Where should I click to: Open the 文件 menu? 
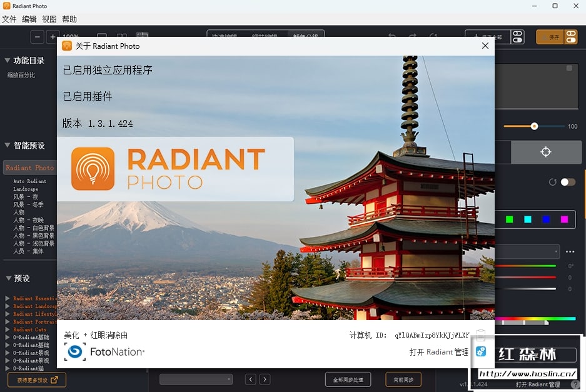pyautogui.click(x=9, y=19)
